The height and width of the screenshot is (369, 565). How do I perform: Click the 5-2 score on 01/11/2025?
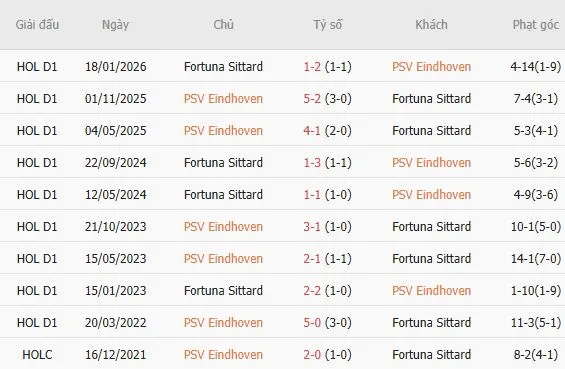(x=312, y=99)
